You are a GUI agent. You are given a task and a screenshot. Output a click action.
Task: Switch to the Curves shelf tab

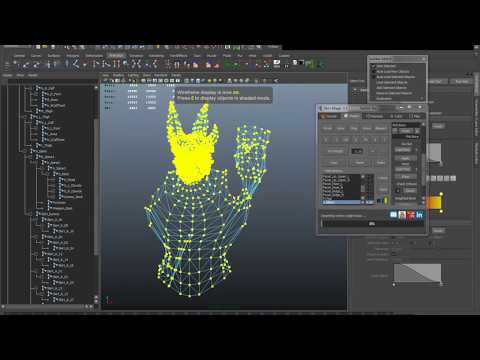(x=36, y=56)
